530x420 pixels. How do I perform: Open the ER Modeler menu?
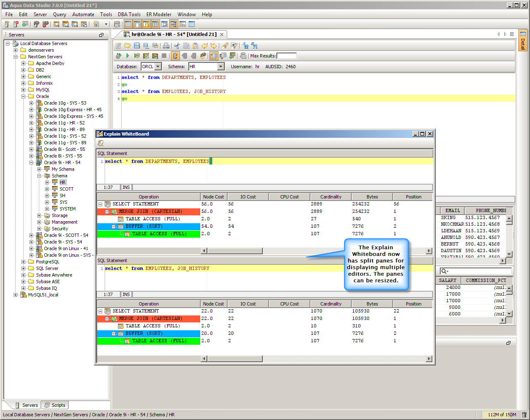point(159,14)
